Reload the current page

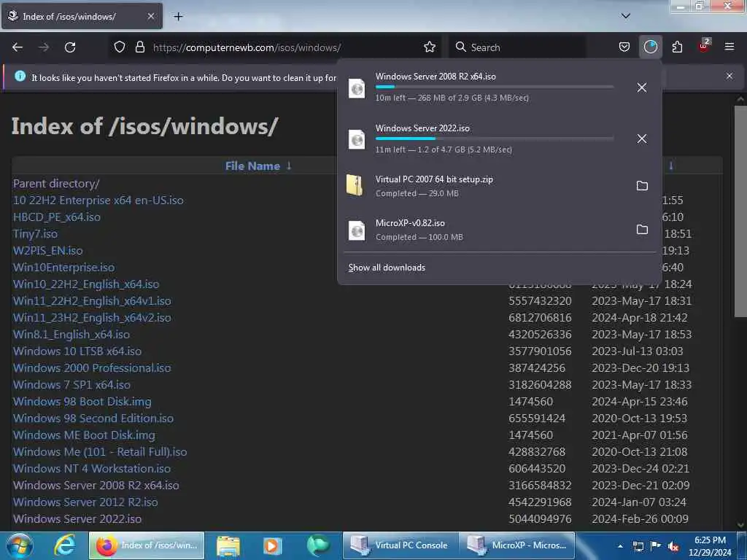[70, 47]
